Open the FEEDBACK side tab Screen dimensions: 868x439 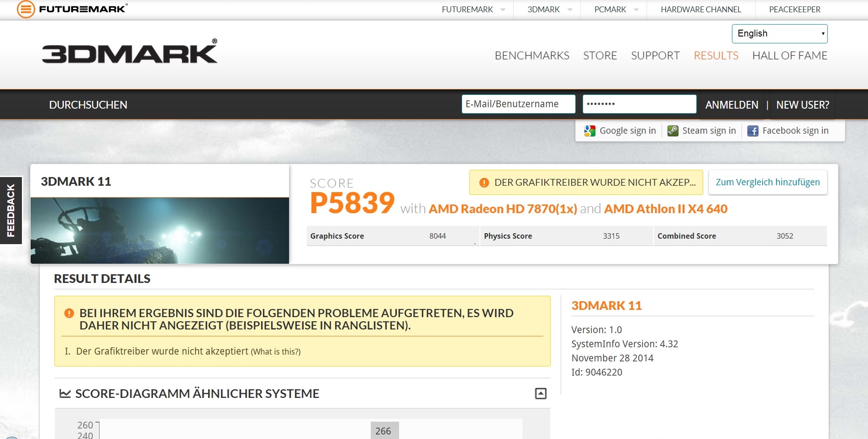11,210
